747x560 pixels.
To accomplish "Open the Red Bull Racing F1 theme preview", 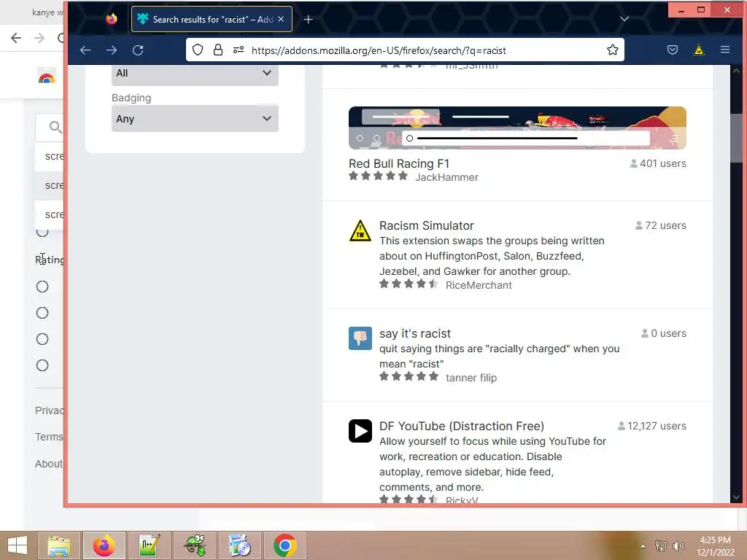I will click(517, 128).
